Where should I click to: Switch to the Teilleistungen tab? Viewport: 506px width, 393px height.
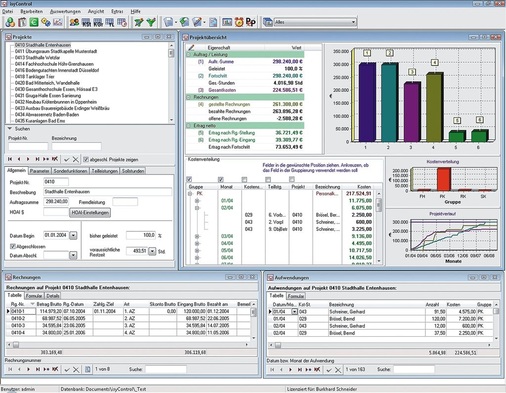[x=105, y=171]
